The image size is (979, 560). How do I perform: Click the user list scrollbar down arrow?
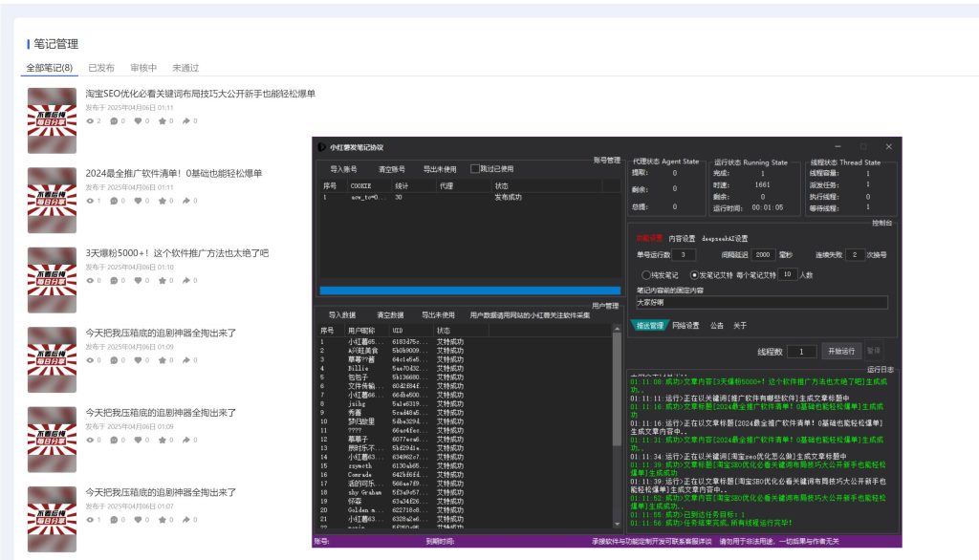pos(617,525)
